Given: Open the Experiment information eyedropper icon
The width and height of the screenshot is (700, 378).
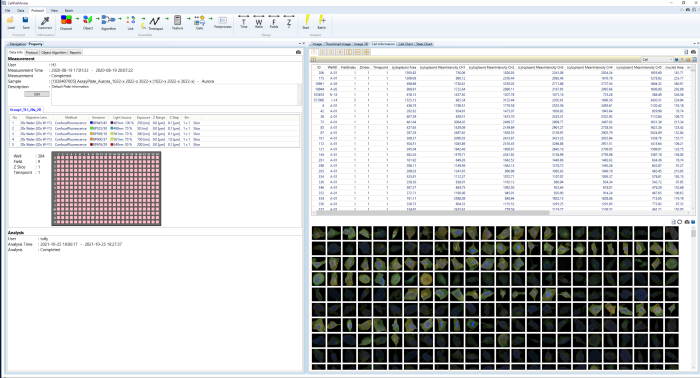Looking at the screenshot, I should [x=45, y=21].
